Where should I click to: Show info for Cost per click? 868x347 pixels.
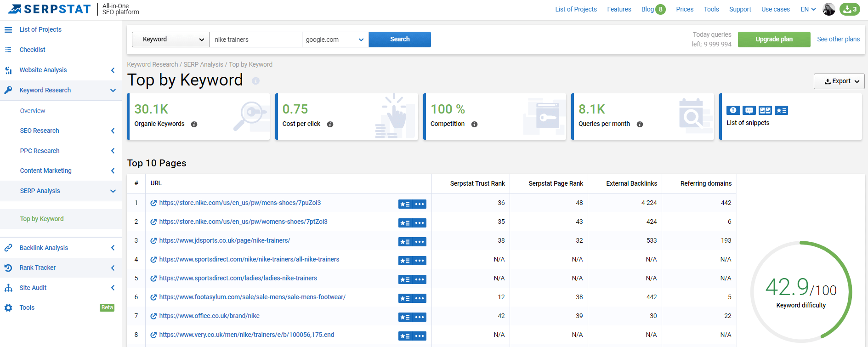pos(330,124)
